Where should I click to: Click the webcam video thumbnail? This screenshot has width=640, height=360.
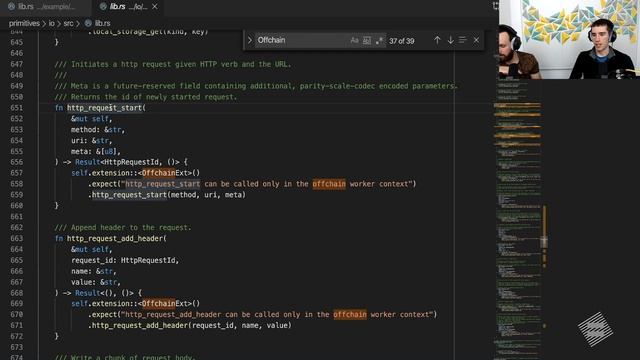pos(569,39)
